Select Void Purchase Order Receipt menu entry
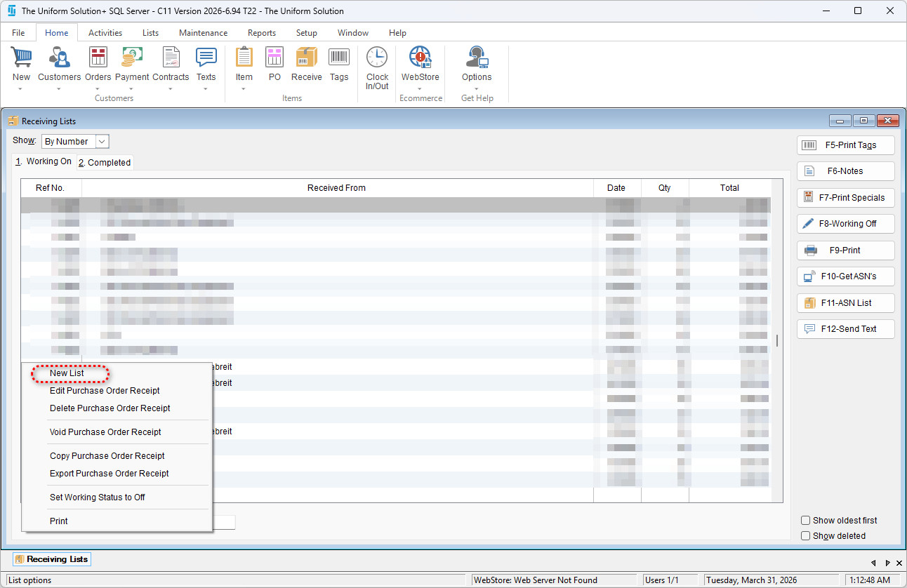Image resolution: width=907 pixels, height=588 pixels. click(105, 432)
